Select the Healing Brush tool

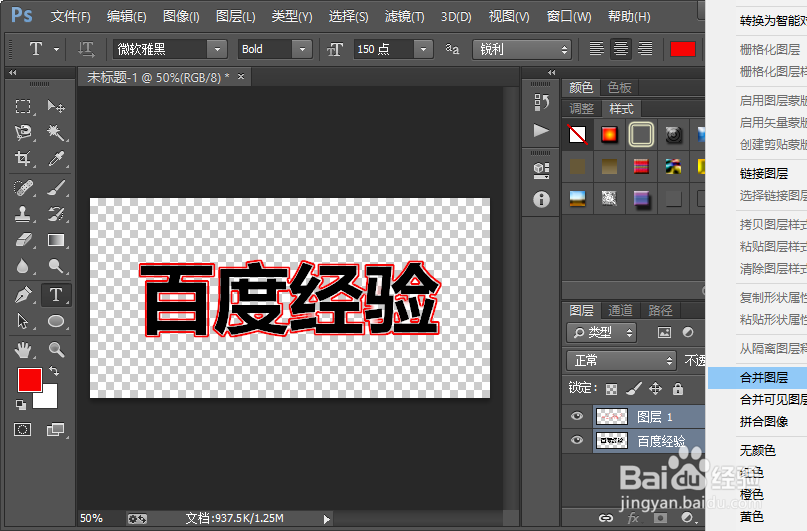(23, 188)
